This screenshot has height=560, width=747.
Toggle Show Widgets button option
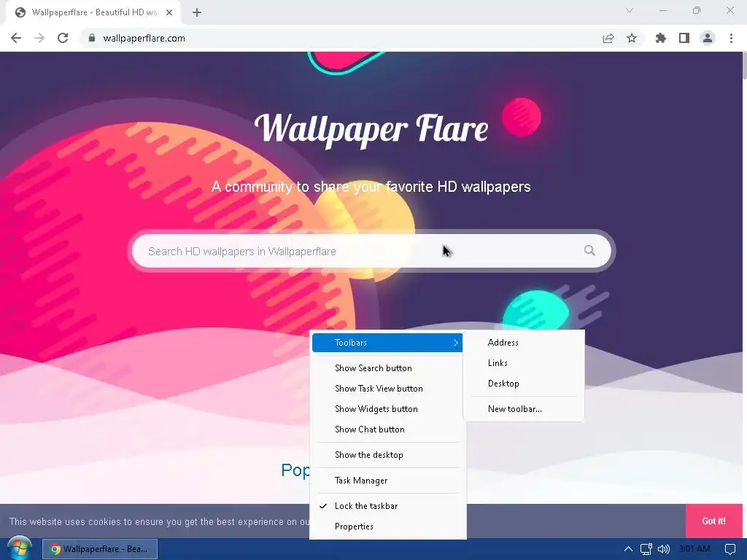387,409
